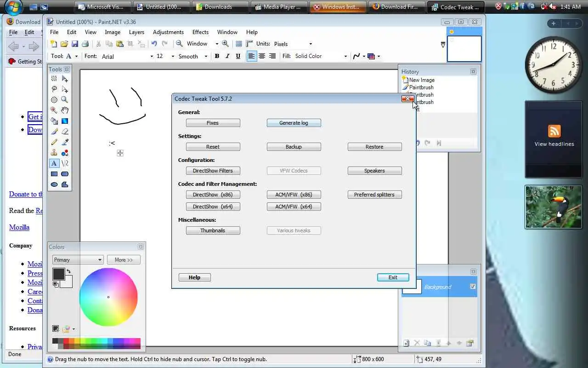
Task: Select the Rectangle shape tool
Action: 54,174
